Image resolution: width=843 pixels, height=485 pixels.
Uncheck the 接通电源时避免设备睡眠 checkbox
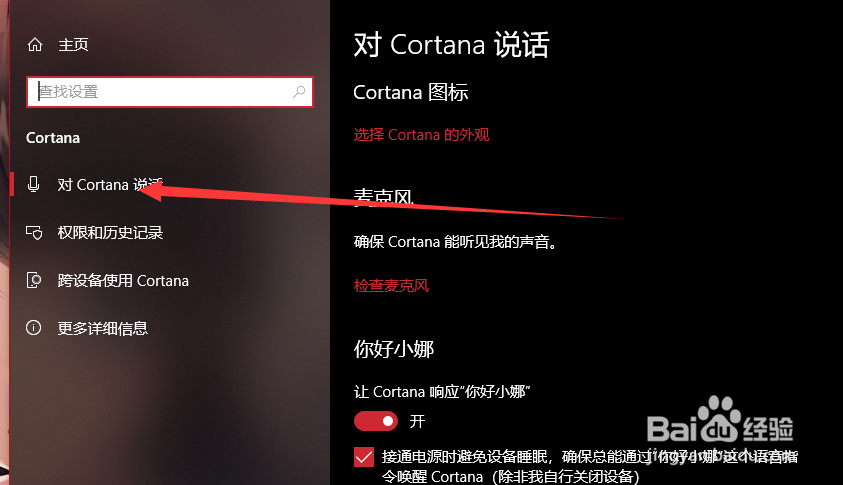[364, 457]
